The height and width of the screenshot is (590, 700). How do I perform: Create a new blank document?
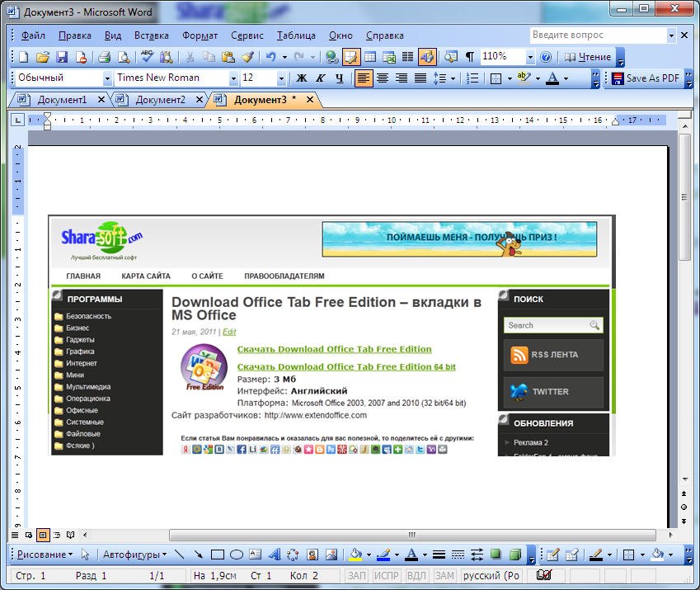tap(23, 57)
